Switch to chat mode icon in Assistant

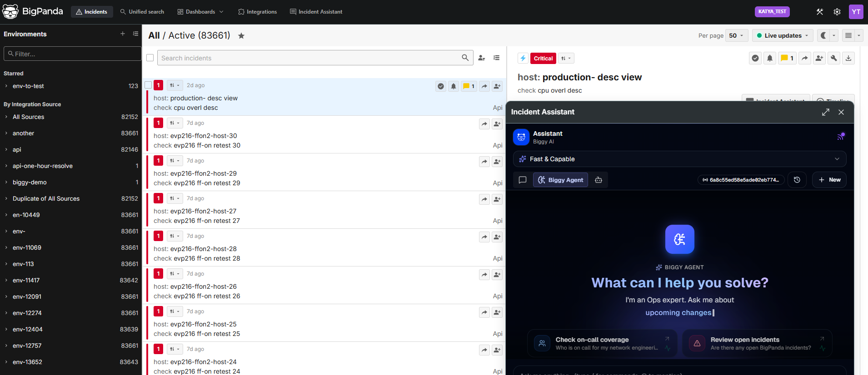(523, 180)
